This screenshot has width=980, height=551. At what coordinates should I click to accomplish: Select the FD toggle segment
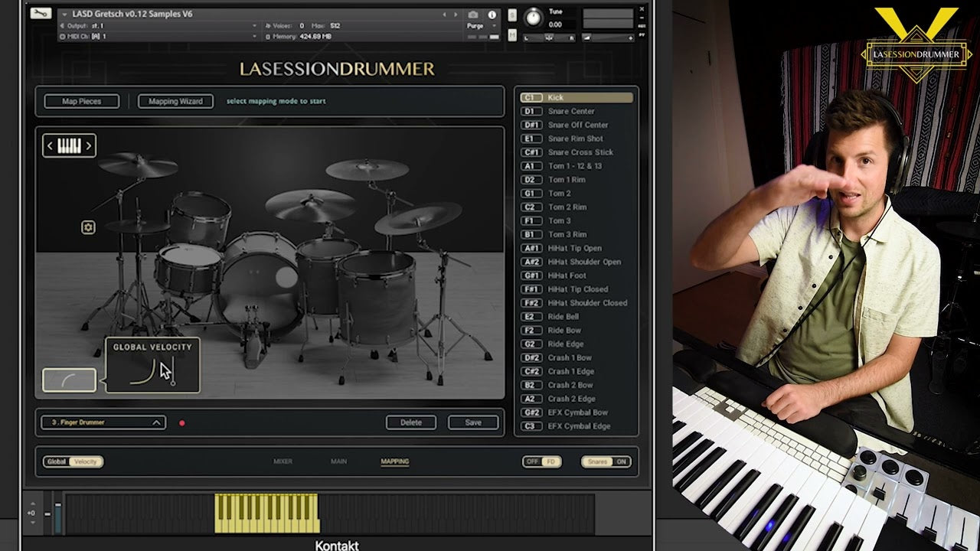[x=551, y=461]
